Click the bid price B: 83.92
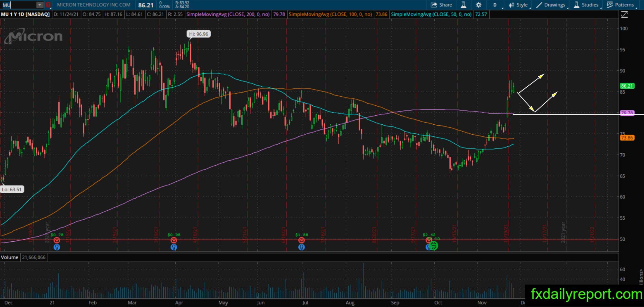644x307 pixels. (182, 3)
